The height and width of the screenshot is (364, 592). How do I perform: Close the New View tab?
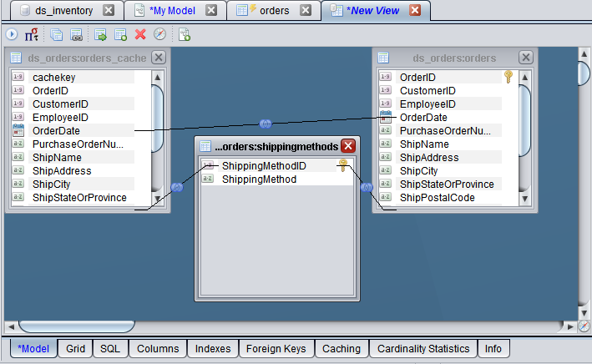[415, 10]
